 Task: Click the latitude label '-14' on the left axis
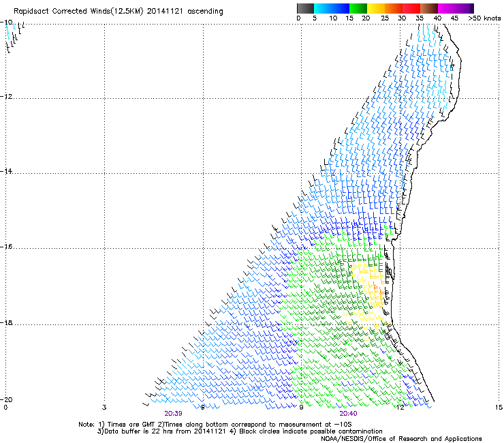pos(6,171)
